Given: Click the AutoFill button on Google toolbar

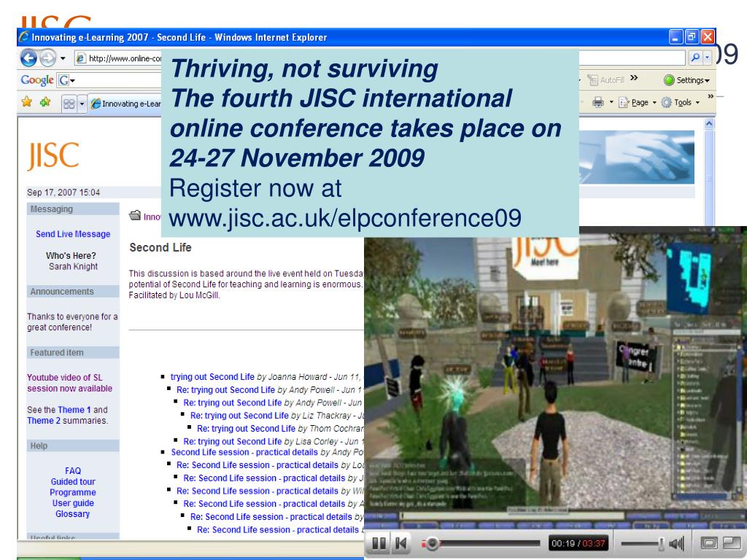Looking at the screenshot, I should tap(606, 80).
